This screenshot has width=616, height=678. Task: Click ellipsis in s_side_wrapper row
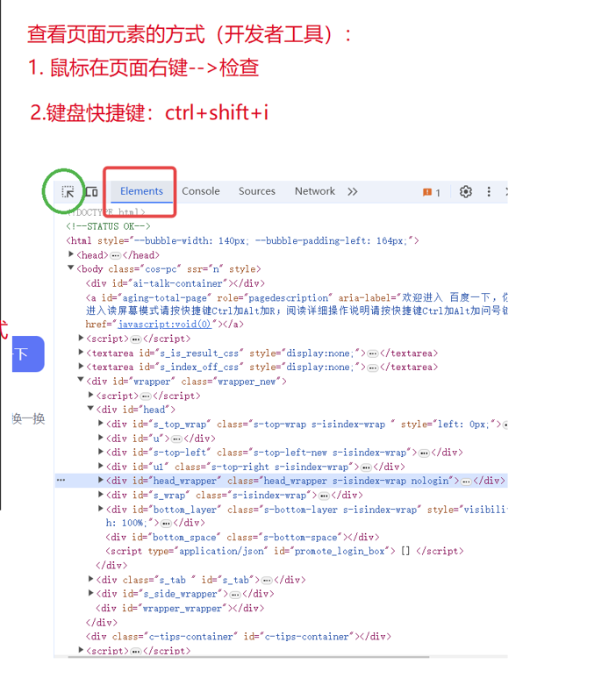coord(235,595)
